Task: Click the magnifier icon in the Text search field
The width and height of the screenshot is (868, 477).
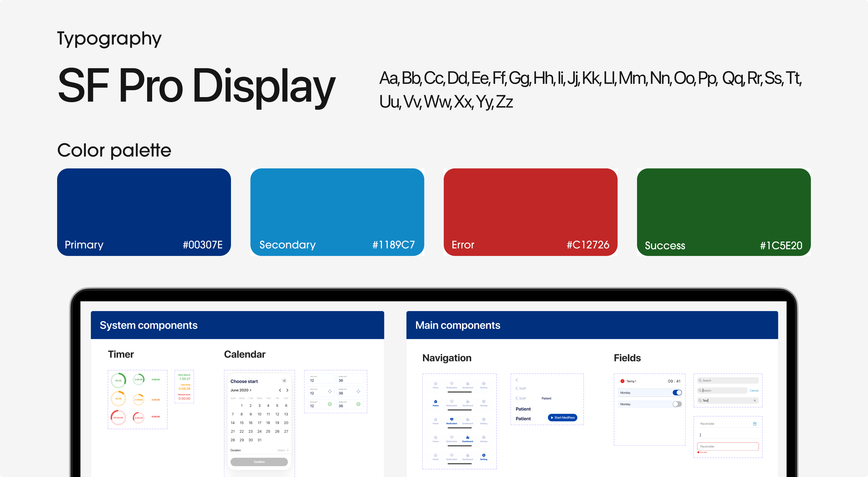Action: coord(700,401)
